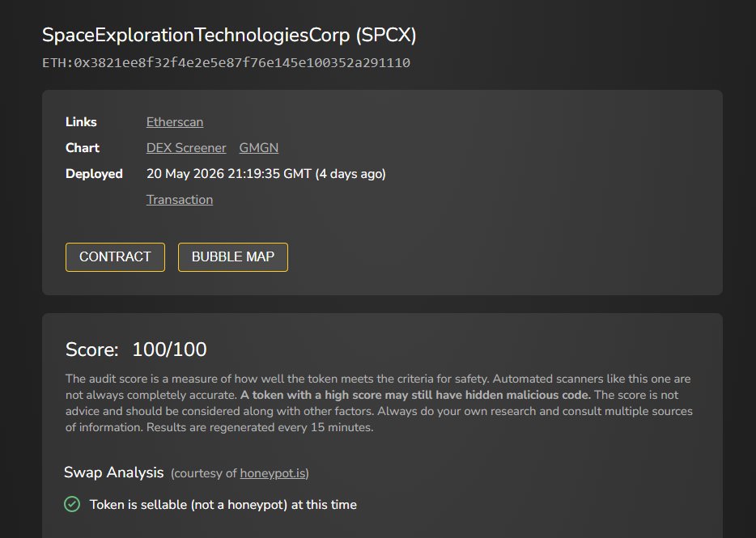Click the green sellable checkmark icon
This screenshot has height=538, width=756.
point(72,504)
